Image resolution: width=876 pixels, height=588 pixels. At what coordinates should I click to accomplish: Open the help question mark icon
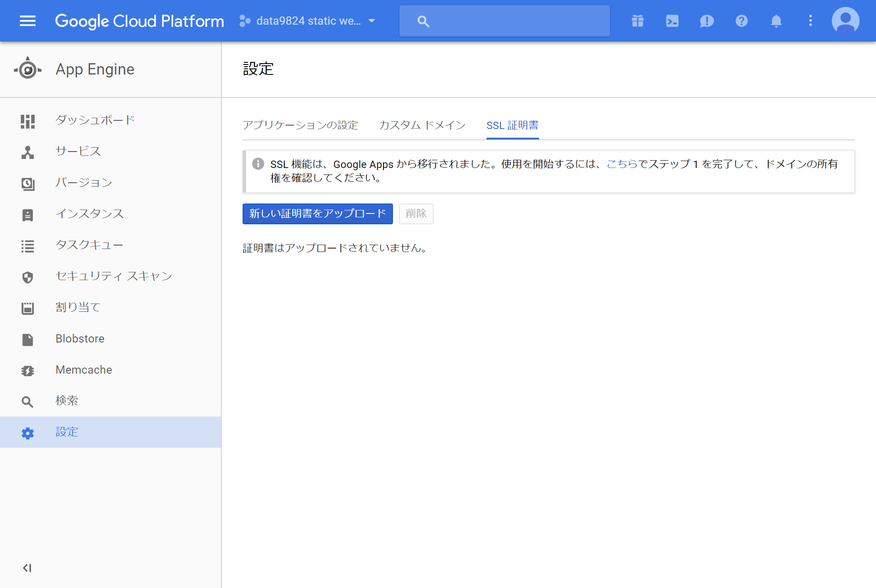point(741,21)
